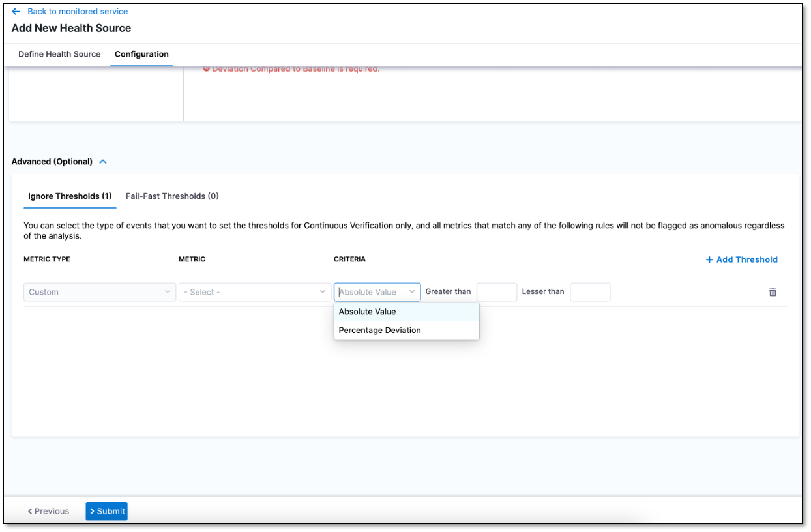Choose Percentage Deviation from the criteria list

pyautogui.click(x=379, y=331)
